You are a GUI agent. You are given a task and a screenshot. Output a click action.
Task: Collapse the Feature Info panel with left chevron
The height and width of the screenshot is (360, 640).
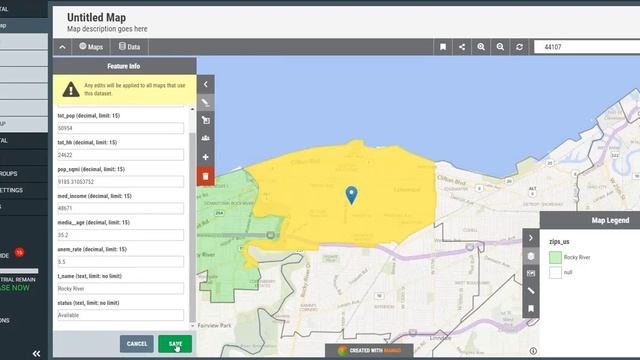coord(206,84)
